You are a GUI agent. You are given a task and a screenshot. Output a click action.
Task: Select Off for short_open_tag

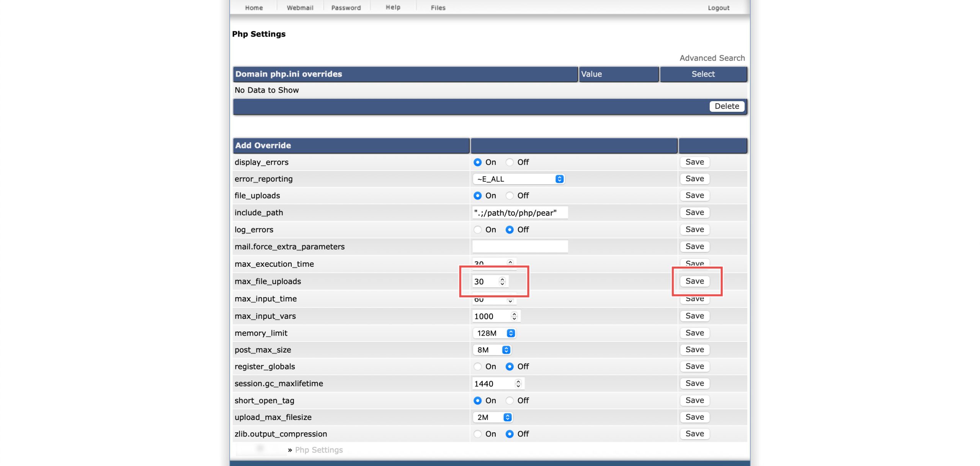click(510, 400)
